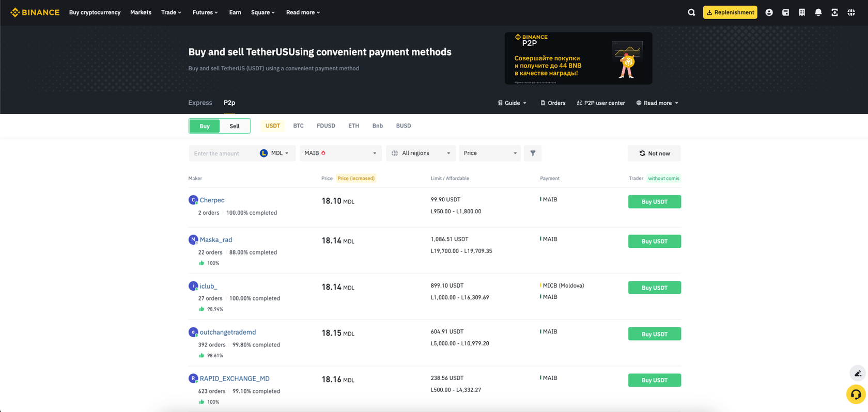Open P2P user center

pos(601,103)
